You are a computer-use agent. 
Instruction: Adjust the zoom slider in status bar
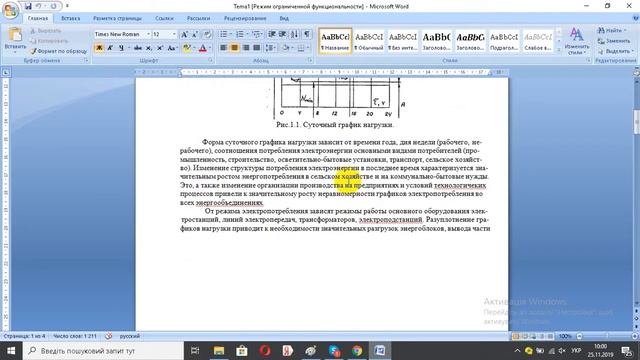click(x=607, y=336)
